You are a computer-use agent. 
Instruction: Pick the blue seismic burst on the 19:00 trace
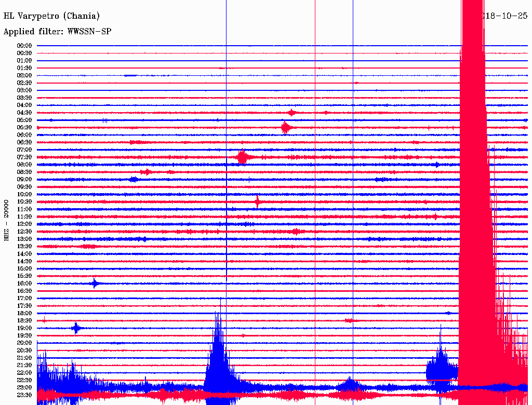(x=76, y=328)
